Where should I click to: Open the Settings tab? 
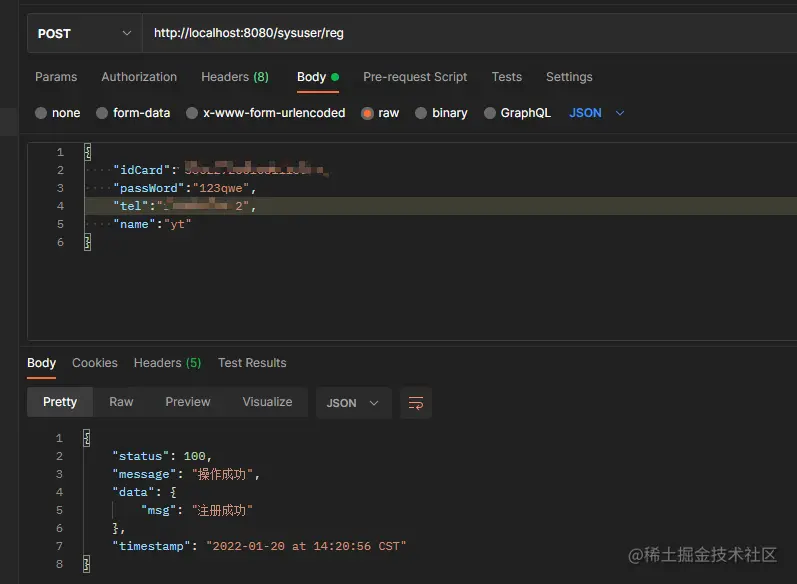(569, 77)
